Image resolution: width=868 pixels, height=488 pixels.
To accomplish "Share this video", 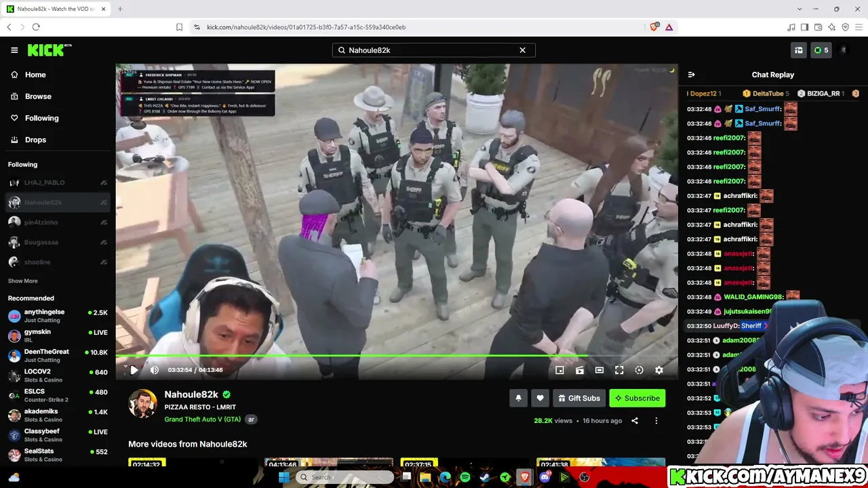I will pyautogui.click(x=635, y=421).
